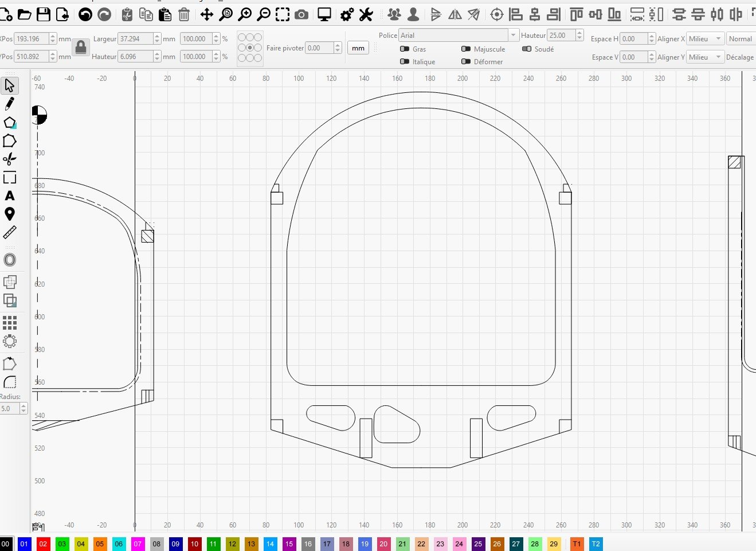The height and width of the screenshot is (551, 756).
Task: Select the Position marker pin tool
Action: tap(10, 214)
